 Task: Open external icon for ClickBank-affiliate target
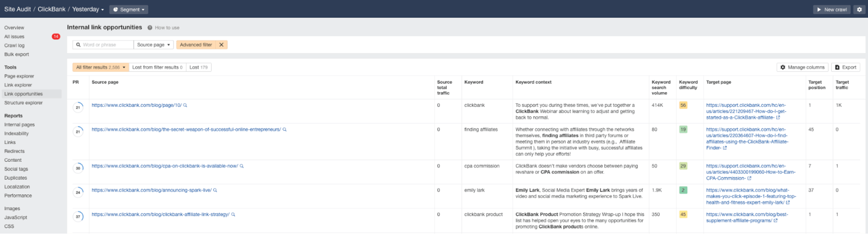(778, 117)
